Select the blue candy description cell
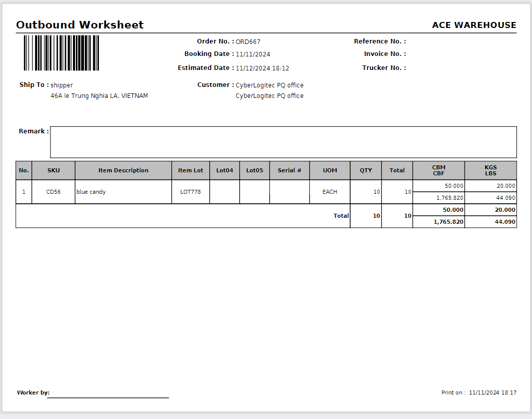Image resolution: width=532 pixels, height=419 pixels. point(123,192)
